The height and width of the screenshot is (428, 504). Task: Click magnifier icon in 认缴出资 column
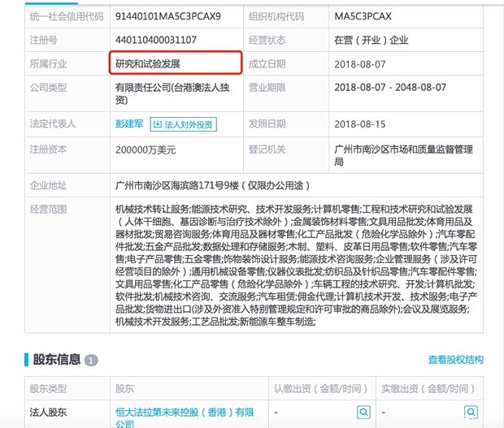[x=363, y=412]
